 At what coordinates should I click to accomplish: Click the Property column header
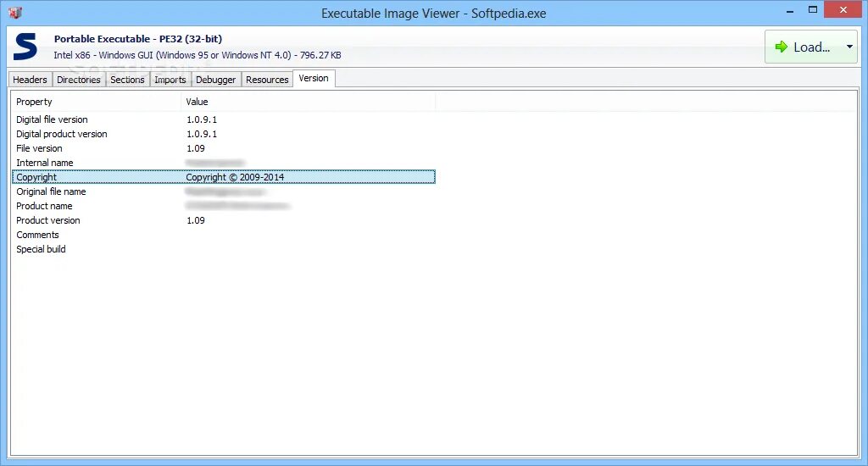pyautogui.click(x=97, y=102)
